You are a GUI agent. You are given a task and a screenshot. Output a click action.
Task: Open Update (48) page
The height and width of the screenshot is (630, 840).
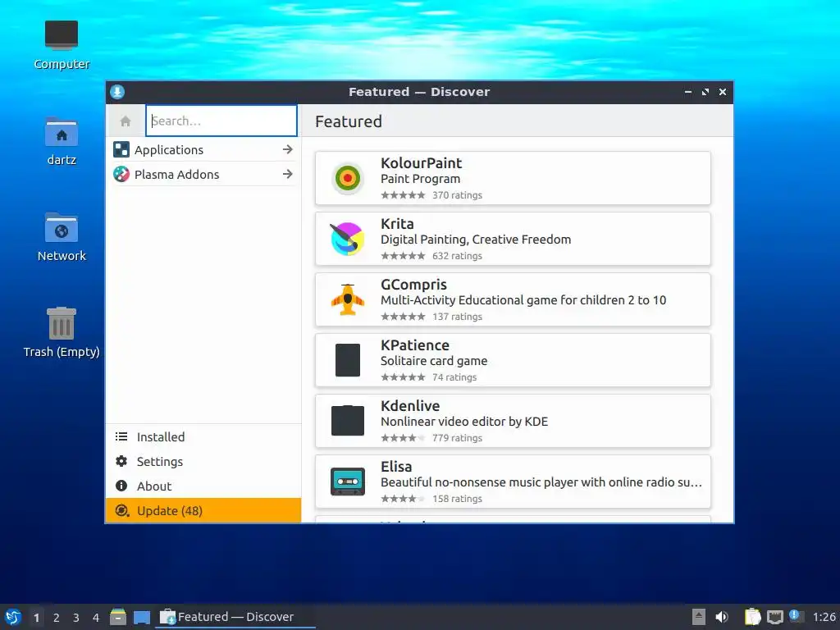(x=203, y=510)
